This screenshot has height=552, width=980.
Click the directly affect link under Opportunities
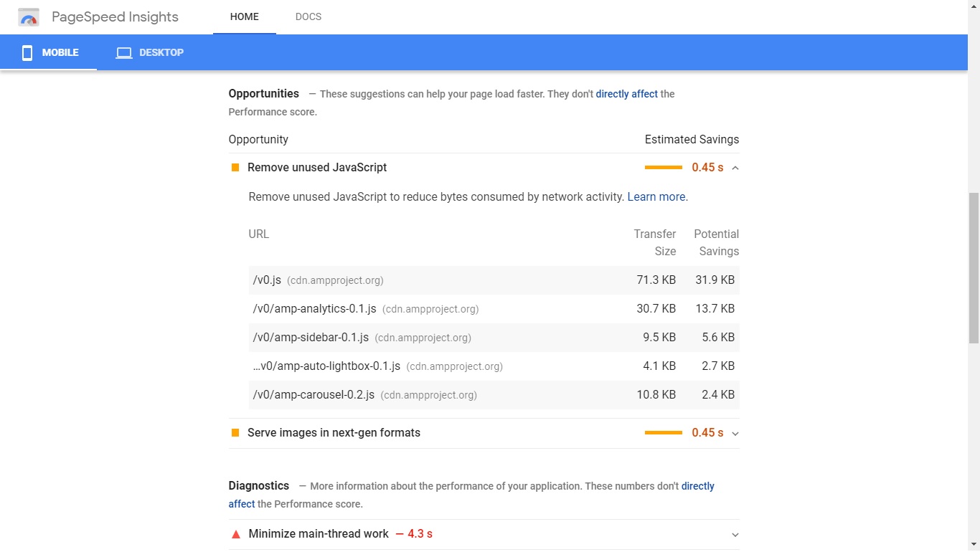tap(626, 93)
